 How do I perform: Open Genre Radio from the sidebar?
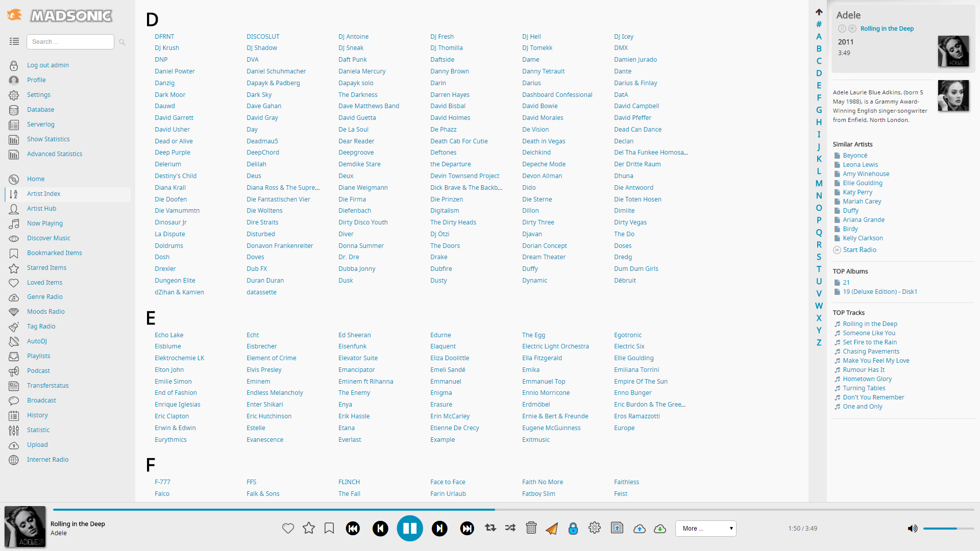click(45, 297)
